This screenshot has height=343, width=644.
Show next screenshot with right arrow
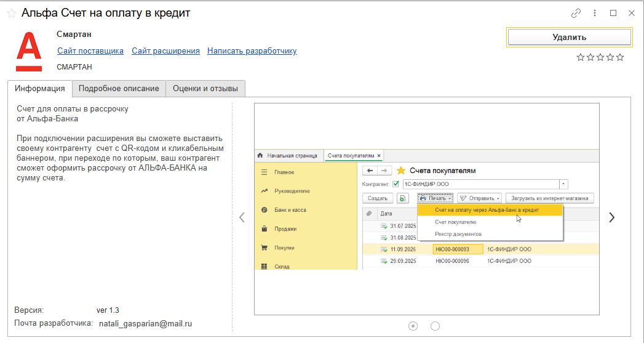click(612, 217)
